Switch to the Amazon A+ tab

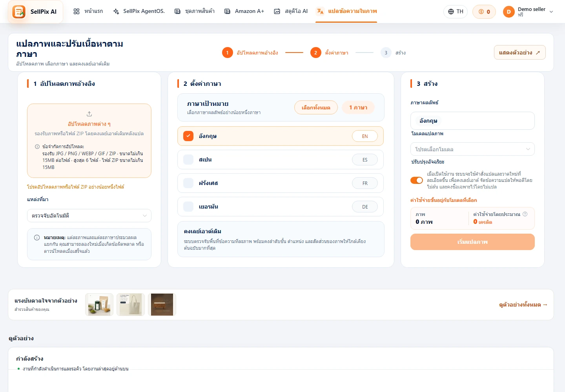click(x=244, y=11)
